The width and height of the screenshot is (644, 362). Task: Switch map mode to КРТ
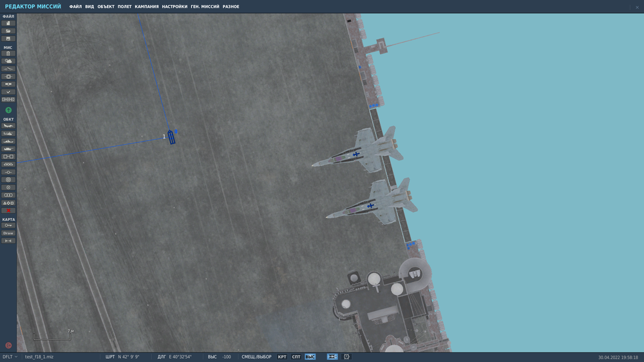coord(282,357)
